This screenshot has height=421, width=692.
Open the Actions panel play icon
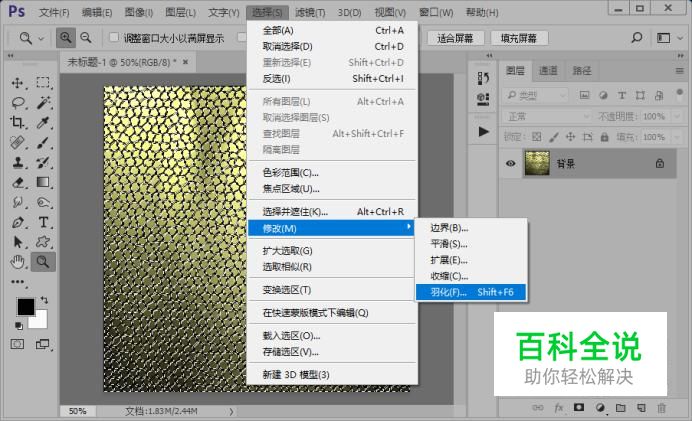tap(483, 132)
